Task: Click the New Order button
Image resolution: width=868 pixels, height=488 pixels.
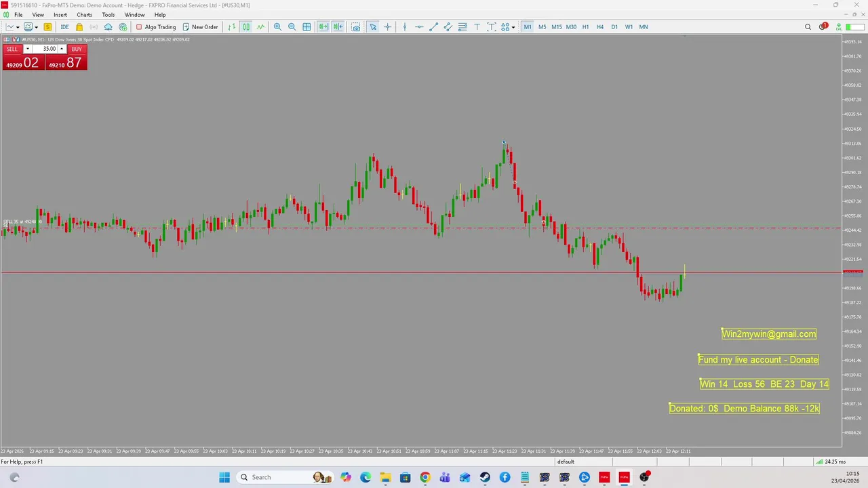Action: click(x=200, y=27)
